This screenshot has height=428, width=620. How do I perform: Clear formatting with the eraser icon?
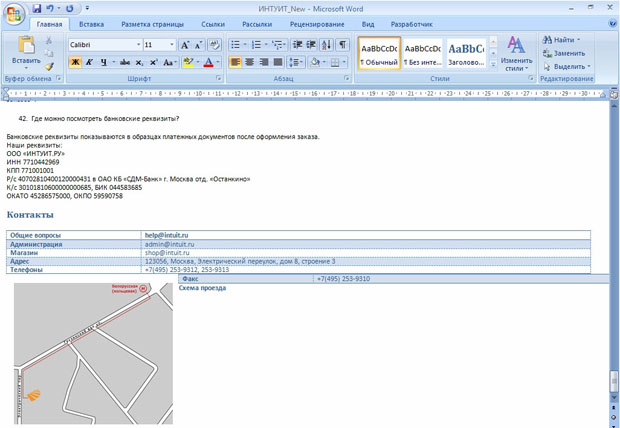[x=214, y=45]
